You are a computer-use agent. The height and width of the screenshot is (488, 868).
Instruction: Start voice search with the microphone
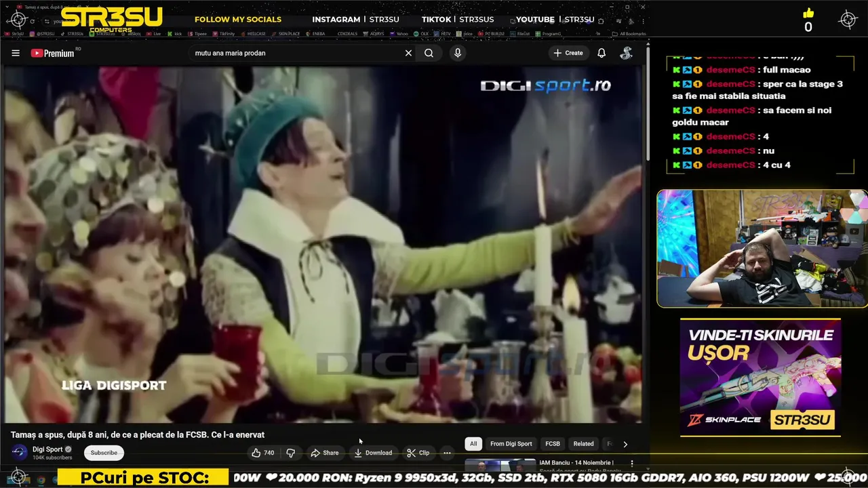(x=458, y=53)
